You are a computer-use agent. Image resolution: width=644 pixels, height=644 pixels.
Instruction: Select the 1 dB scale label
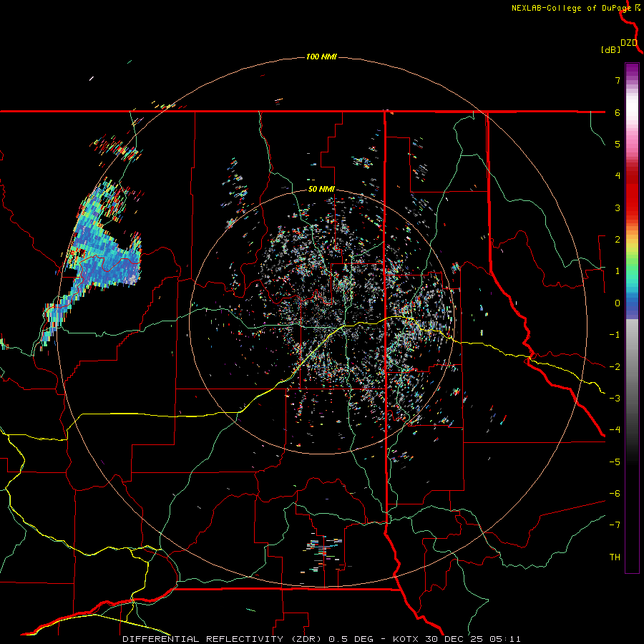618,271
